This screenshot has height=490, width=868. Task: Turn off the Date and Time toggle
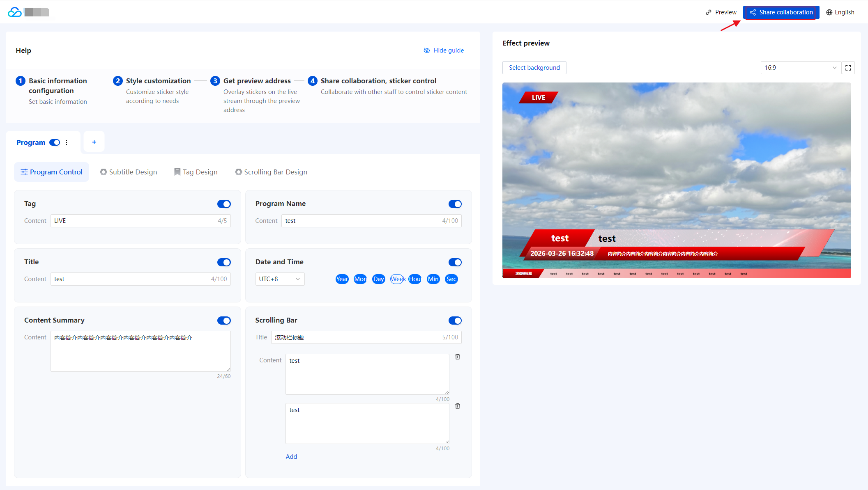point(455,262)
